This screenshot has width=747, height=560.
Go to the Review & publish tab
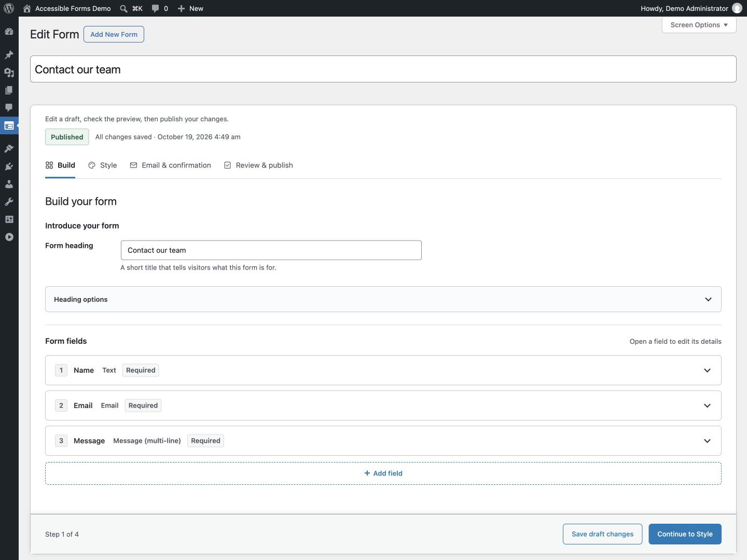coord(258,165)
